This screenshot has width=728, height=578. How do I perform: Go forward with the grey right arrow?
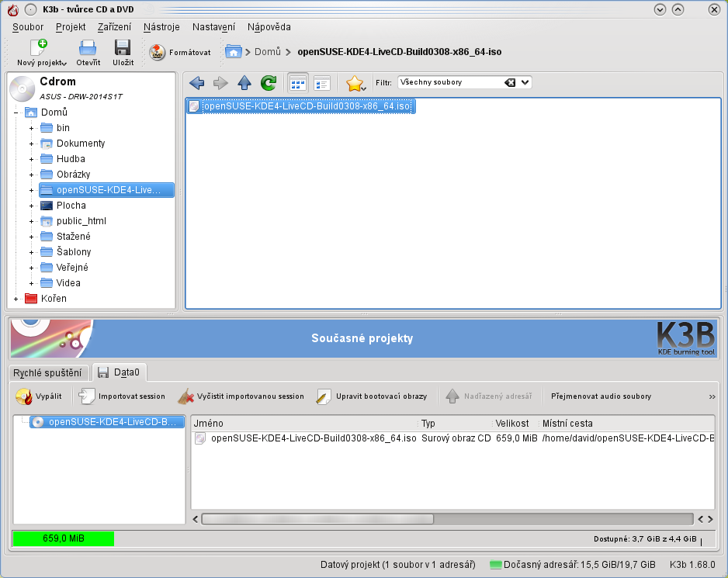click(x=220, y=83)
